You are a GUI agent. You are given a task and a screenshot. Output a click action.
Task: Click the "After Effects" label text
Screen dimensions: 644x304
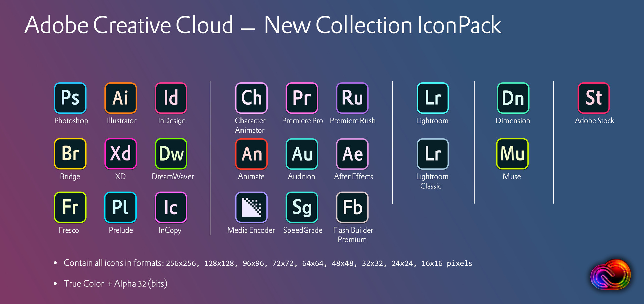pyautogui.click(x=354, y=176)
